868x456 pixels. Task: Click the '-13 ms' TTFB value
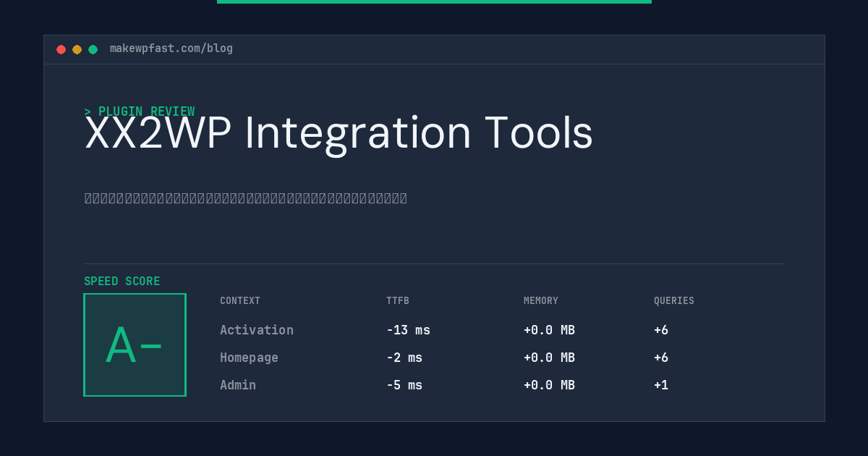[x=408, y=330]
